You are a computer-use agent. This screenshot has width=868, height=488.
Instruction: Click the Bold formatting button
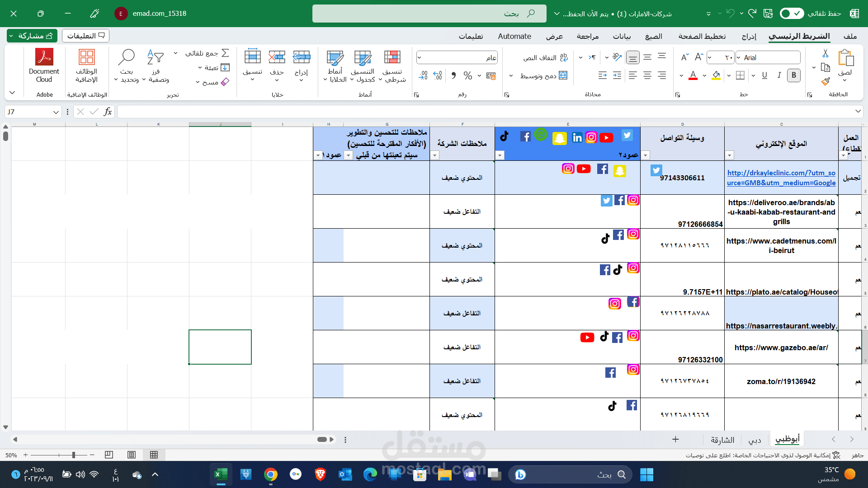coord(793,75)
